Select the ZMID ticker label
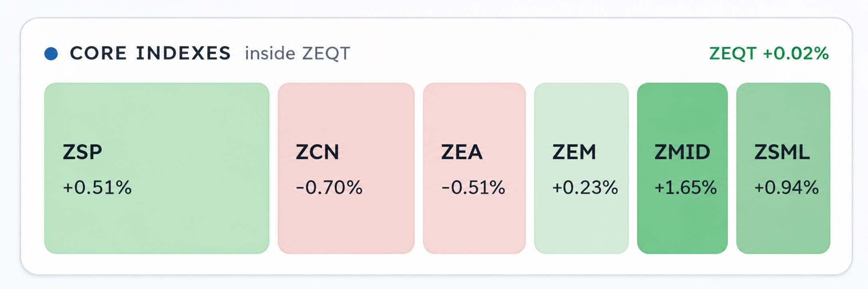This screenshot has height=289, width=868. (x=682, y=152)
